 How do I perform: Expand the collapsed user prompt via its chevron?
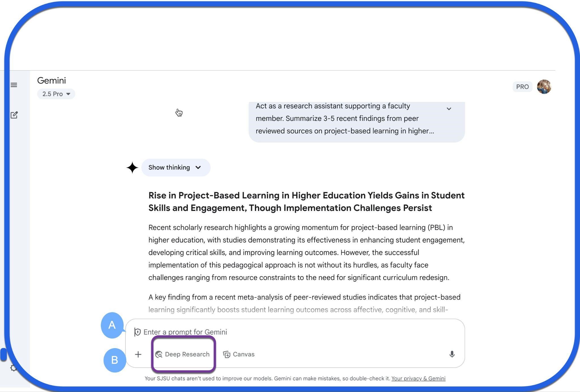point(449,109)
